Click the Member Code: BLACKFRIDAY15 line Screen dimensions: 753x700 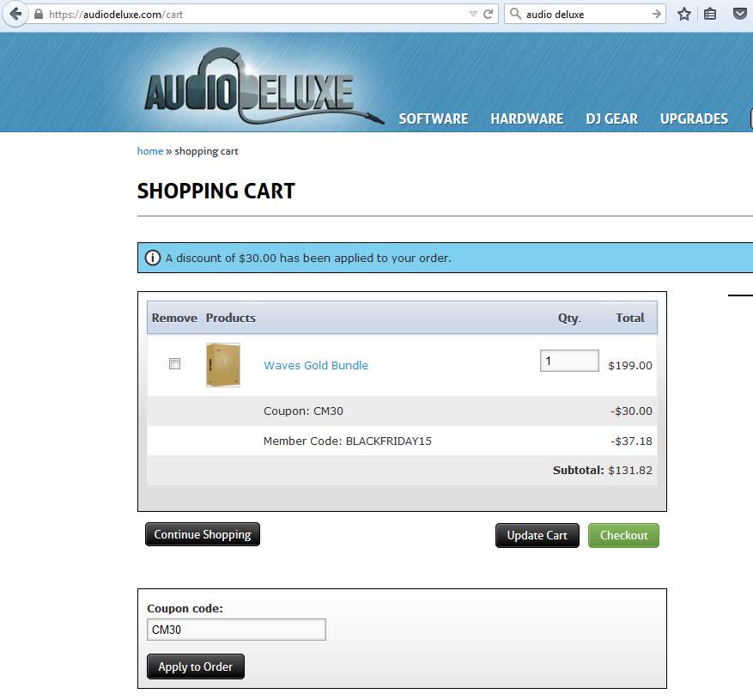[348, 441]
